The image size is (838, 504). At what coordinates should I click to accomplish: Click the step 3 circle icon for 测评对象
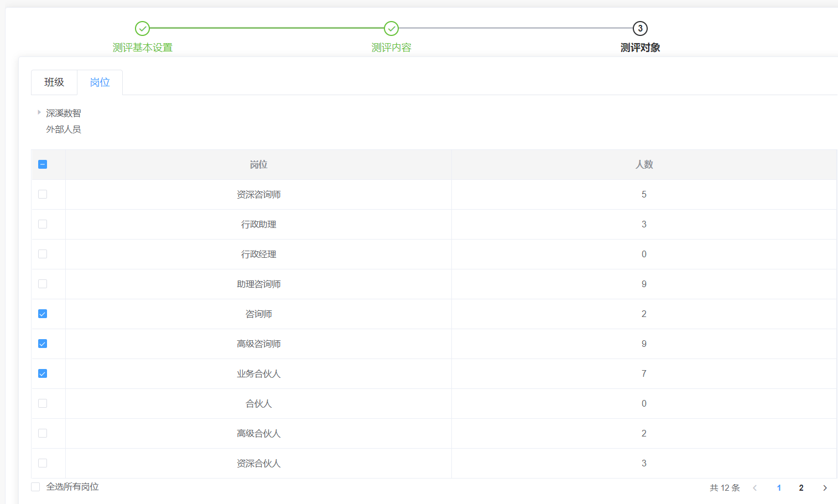click(x=640, y=28)
